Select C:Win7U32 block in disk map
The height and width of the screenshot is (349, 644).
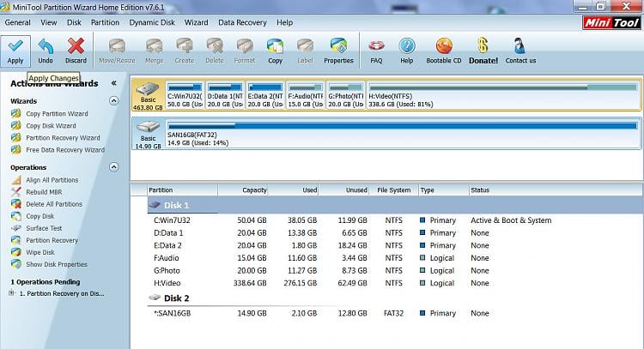pyautogui.click(x=185, y=95)
